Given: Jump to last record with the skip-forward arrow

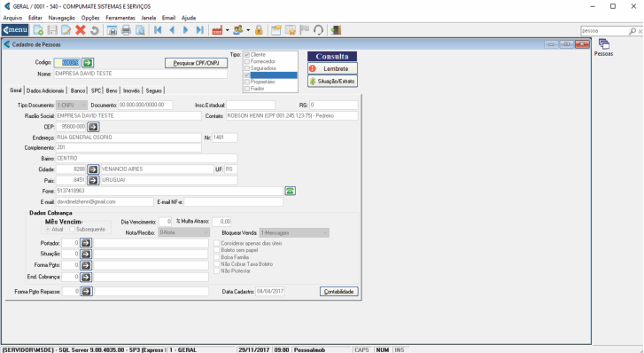Looking at the screenshot, I should pyautogui.click(x=199, y=30).
